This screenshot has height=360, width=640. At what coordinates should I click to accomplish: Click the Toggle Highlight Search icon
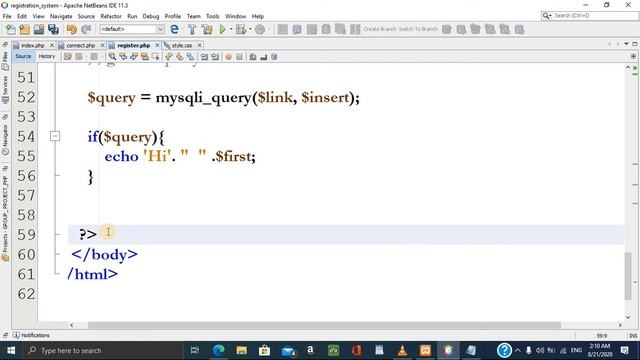144,57
